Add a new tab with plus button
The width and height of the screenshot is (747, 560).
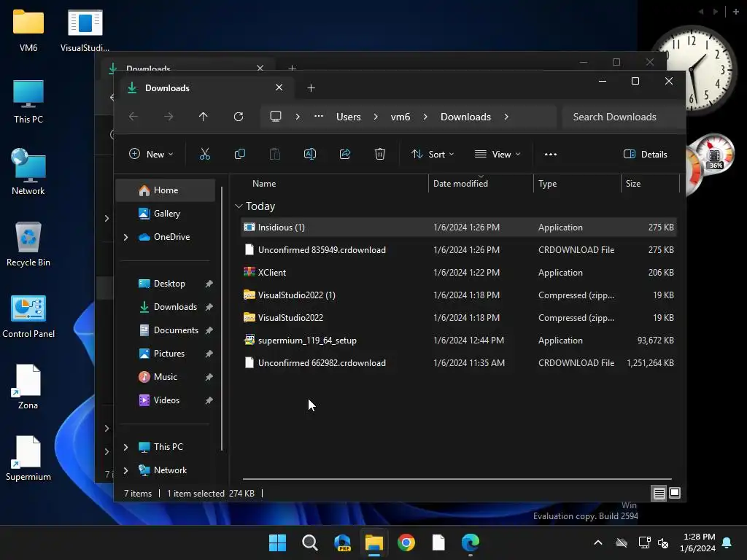pos(311,87)
